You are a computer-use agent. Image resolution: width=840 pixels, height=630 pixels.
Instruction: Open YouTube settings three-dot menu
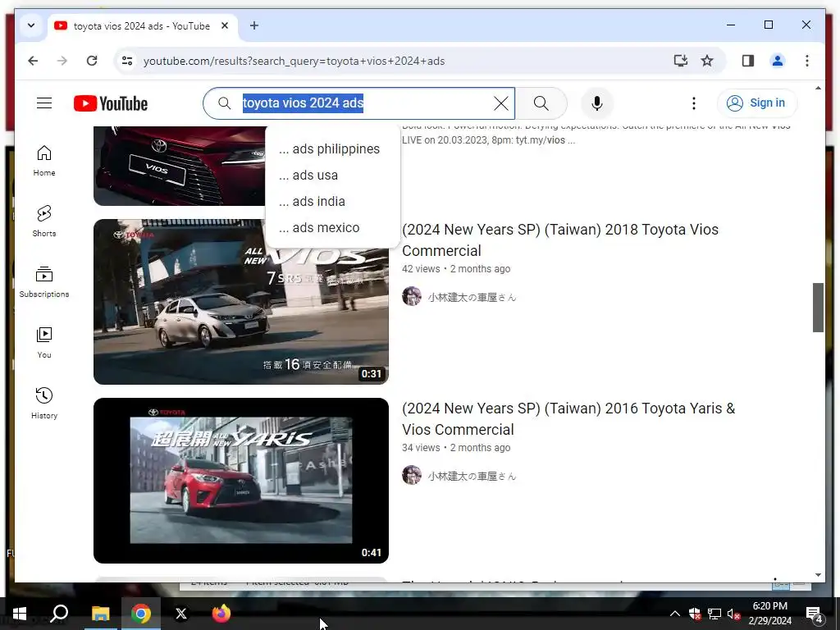(694, 103)
